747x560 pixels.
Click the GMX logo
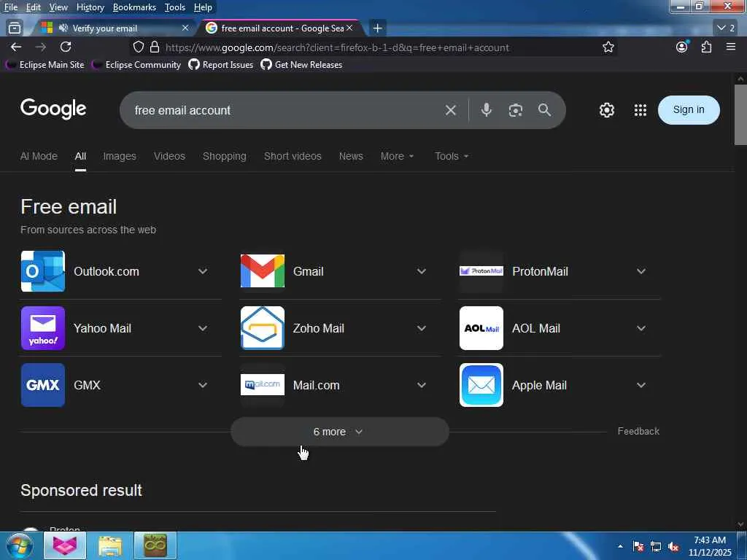[x=43, y=385]
